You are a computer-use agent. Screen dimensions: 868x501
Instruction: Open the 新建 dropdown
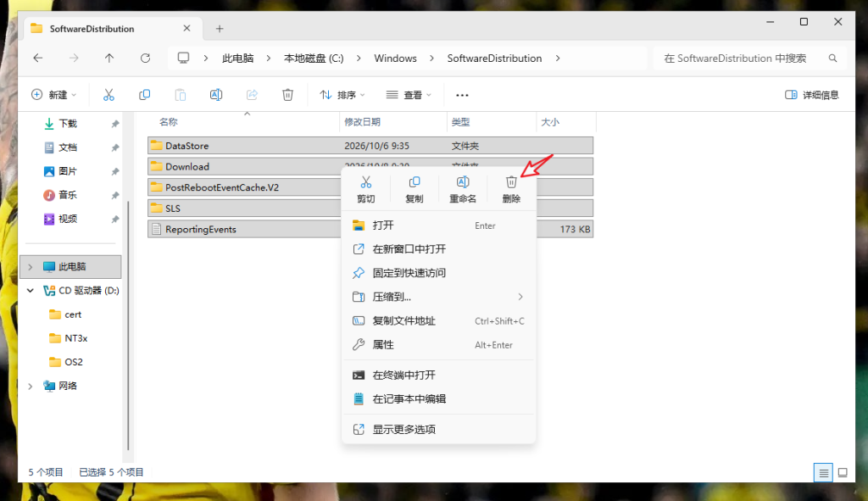(54, 95)
